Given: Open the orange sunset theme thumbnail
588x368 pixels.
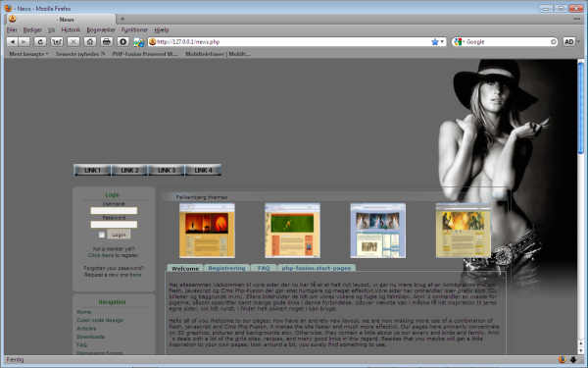Looking at the screenshot, I should click(207, 231).
